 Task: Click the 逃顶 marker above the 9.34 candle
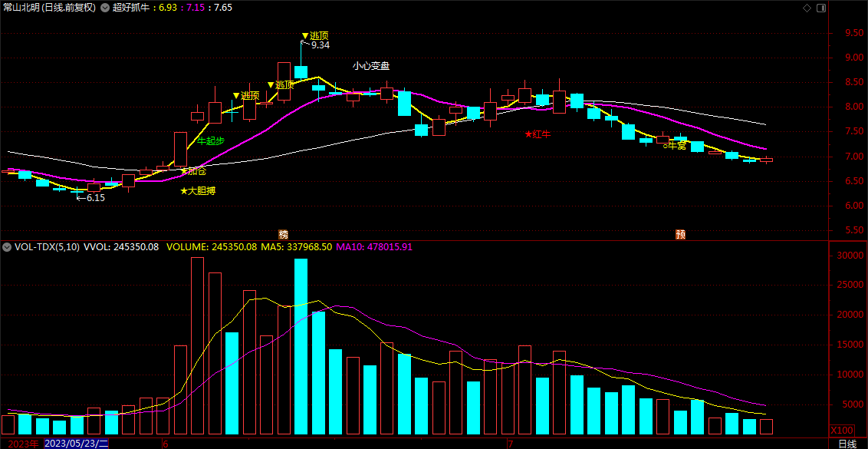pyautogui.click(x=315, y=35)
